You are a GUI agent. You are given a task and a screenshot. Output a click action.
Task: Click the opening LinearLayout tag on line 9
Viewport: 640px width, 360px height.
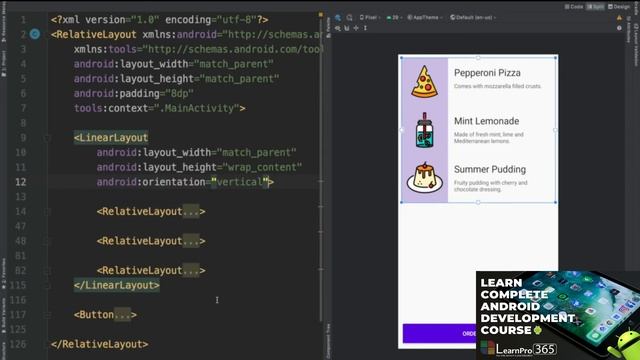[111, 138]
